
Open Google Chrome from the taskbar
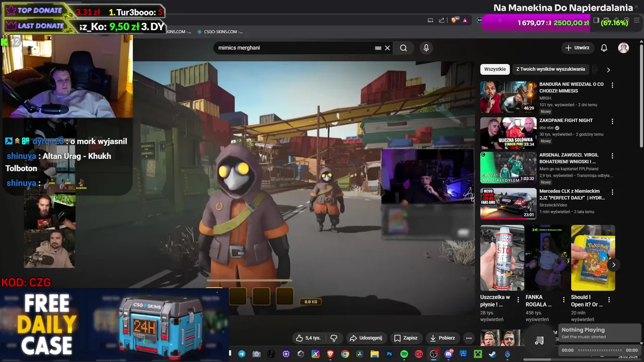pyautogui.click(x=345, y=354)
